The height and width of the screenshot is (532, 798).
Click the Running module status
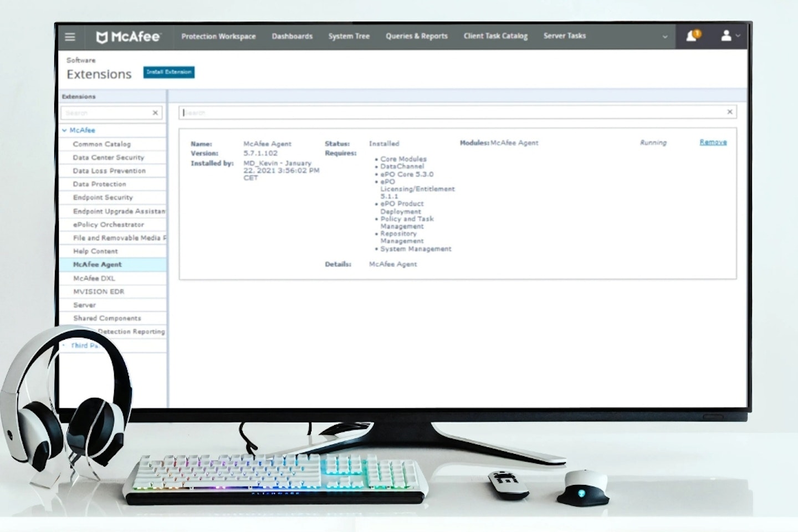point(653,143)
